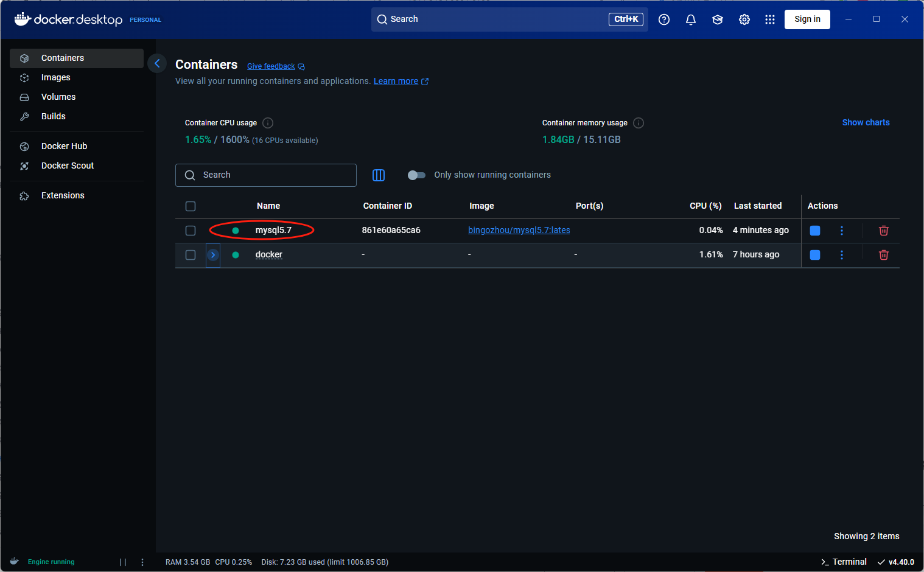The image size is (924, 572).
Task: Focus the containers Search field
Action: pyautogui.click(x=266, y=175)
